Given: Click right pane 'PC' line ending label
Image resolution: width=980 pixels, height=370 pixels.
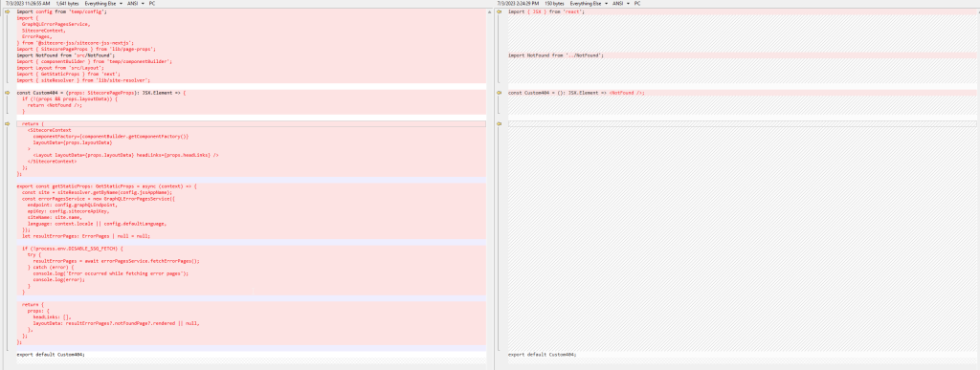Looking at the screenshot, I should click(x=637, y=3).
